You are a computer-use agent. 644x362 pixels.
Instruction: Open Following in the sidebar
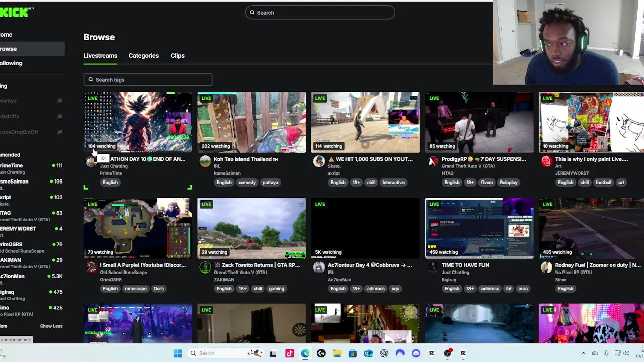11,63
